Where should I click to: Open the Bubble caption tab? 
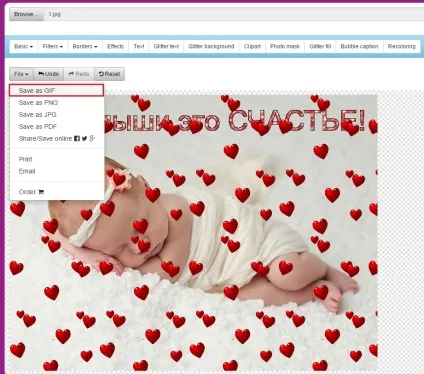coord(359,46)
